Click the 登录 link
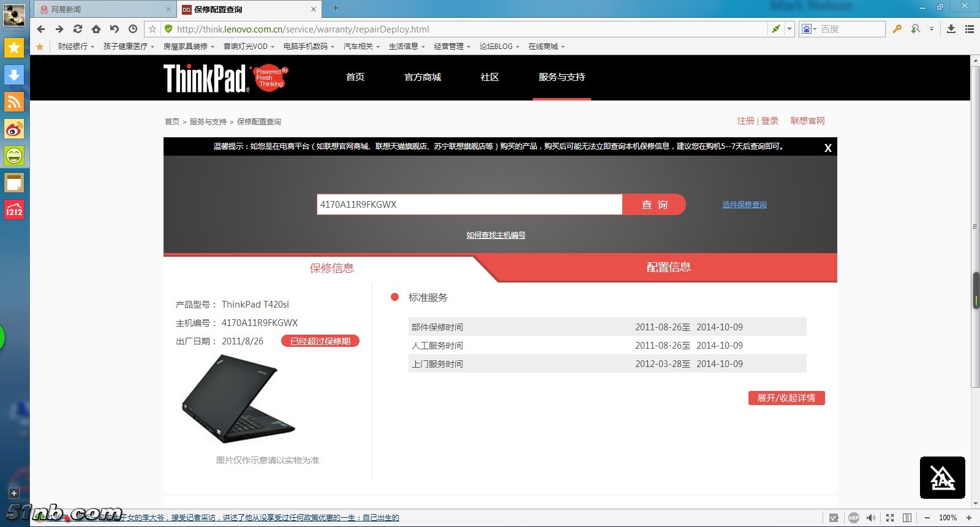The image size is (980, 527). click(x=770, y=121)
